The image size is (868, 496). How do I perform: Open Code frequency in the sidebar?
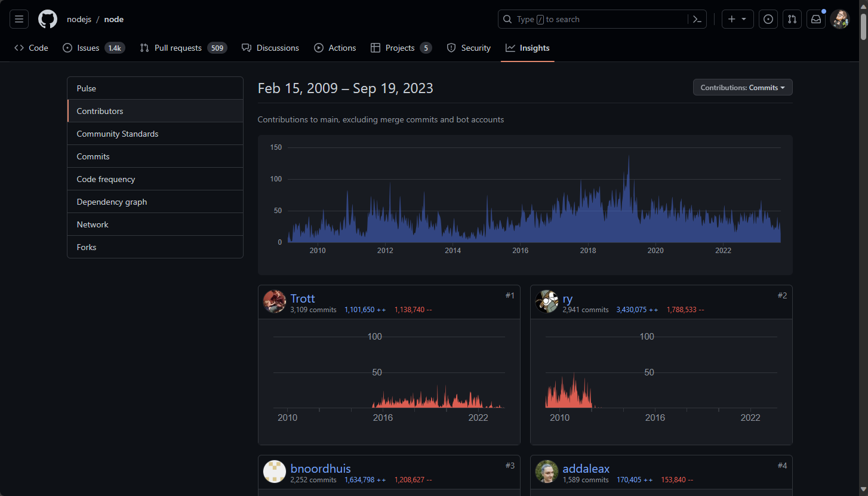155,179
